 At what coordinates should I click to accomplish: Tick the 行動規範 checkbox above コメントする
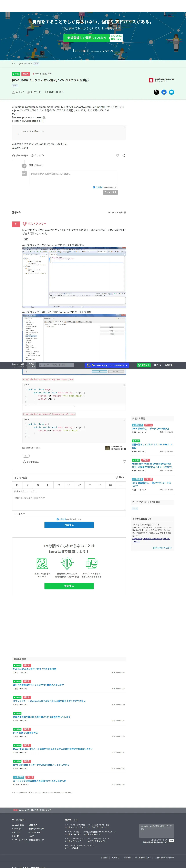(94, 187)
